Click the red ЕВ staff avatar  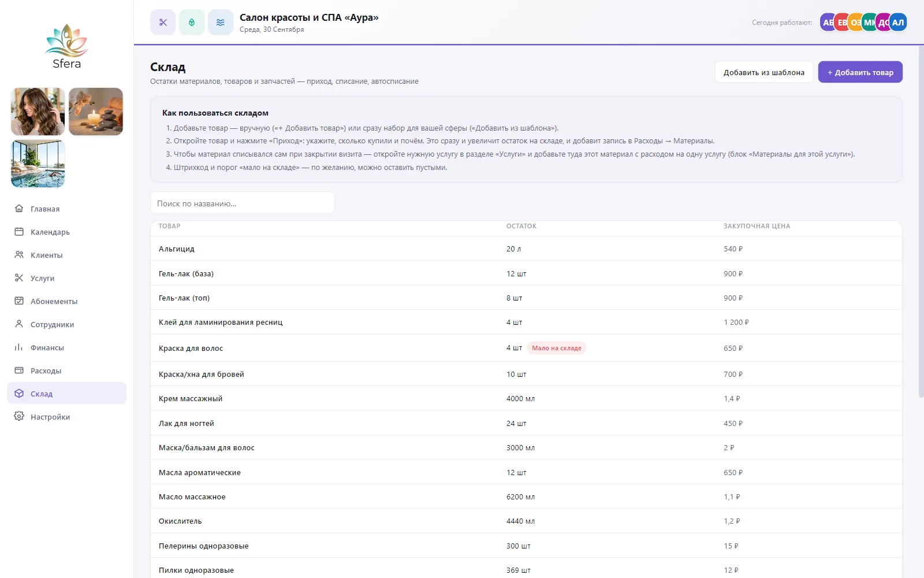point(841,23)
